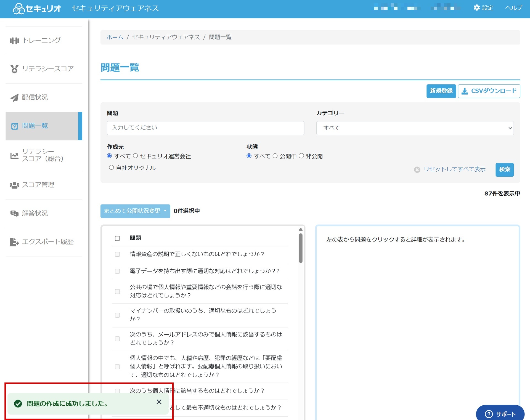Click the リテラシースコア medal icon
Image resolution: width=530 pixels, height=420 pixels.
click(x=14, y=69)
